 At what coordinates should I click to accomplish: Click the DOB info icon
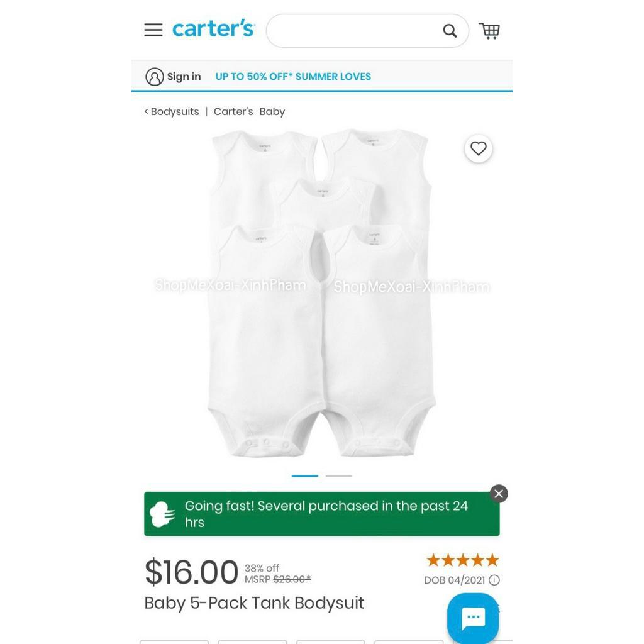(x=494, y=580)
